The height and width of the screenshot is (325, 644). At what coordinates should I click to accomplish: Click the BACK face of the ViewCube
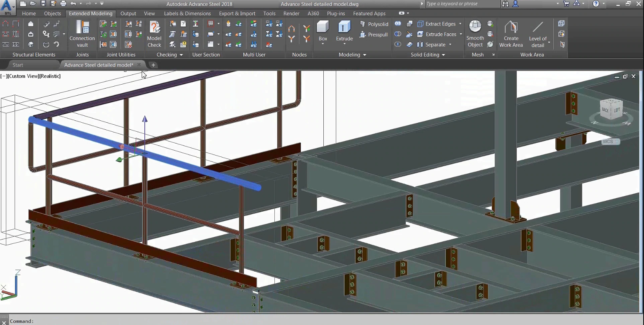(605, 110)
